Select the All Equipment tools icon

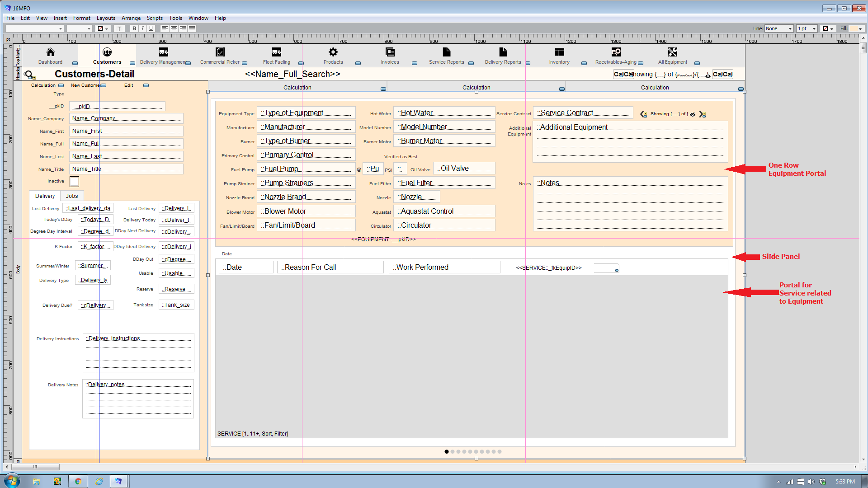point(673,52)
